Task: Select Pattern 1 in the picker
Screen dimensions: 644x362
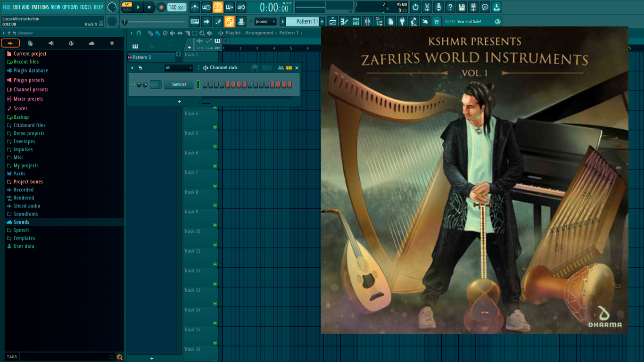Action: coord(151,58)
